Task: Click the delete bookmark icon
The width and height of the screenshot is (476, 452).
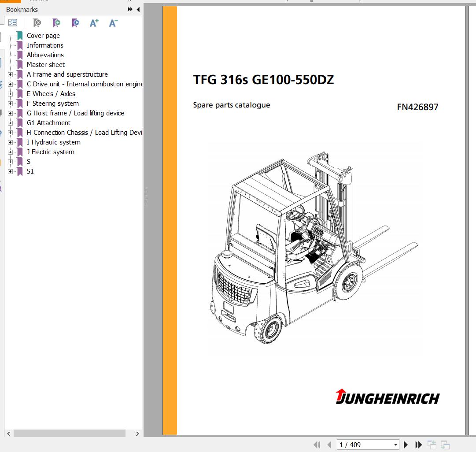Action: pyautogui.click(x=37, y=23)
